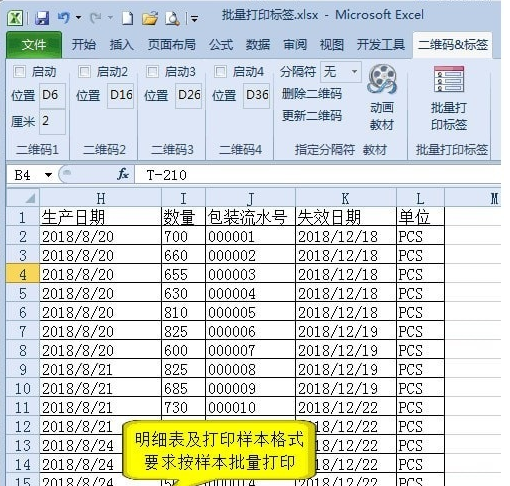Click the 数量 header cell
This screenshot has width=510, height=486.
183,217
